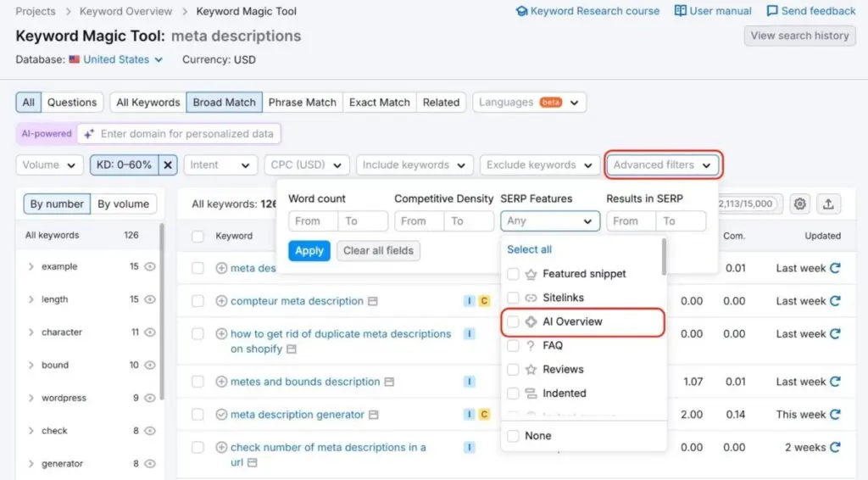
Task: Tick the None checkbox in SERP Features
Action: [513, 436]
